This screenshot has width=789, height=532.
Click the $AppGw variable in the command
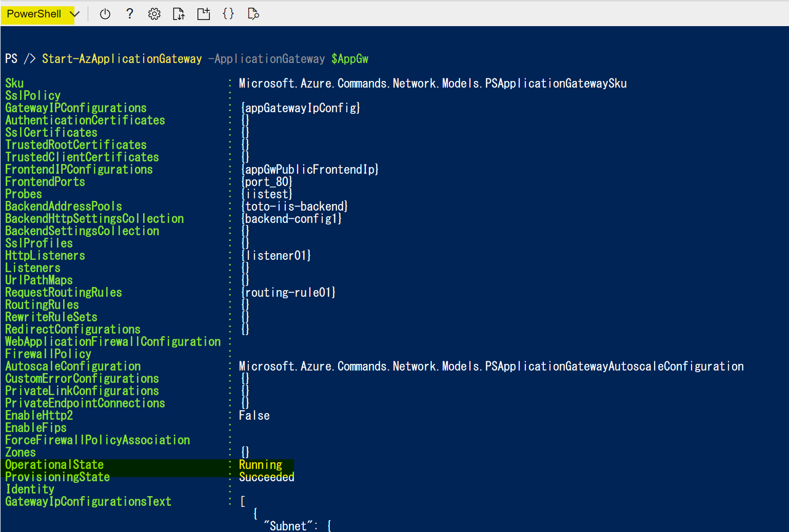click(350, 59)
